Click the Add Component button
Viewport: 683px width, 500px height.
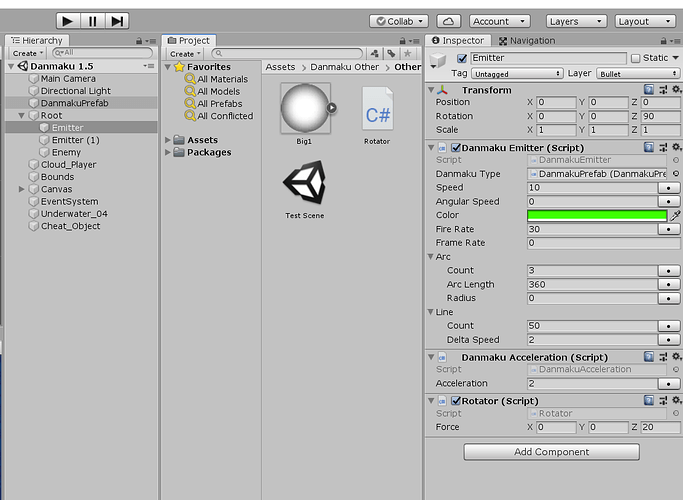click(551, 452)
